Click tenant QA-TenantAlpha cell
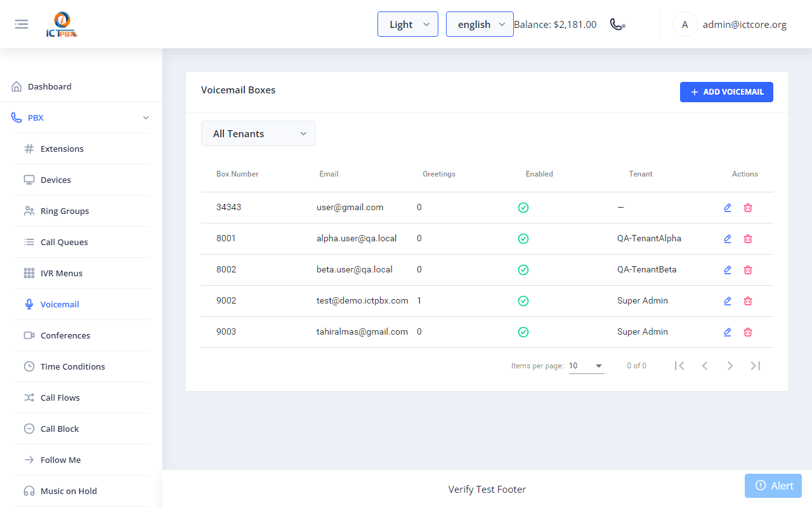 click(649, 238)
